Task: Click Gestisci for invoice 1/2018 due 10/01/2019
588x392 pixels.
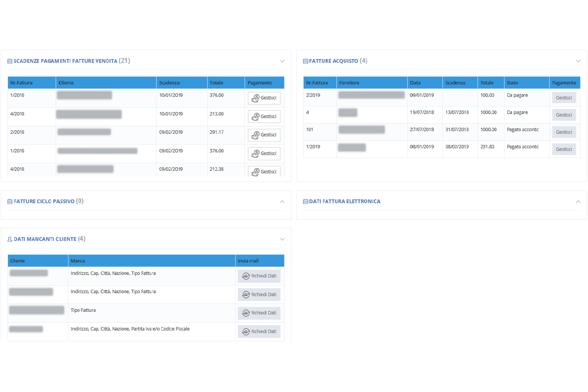Action: 264,98
